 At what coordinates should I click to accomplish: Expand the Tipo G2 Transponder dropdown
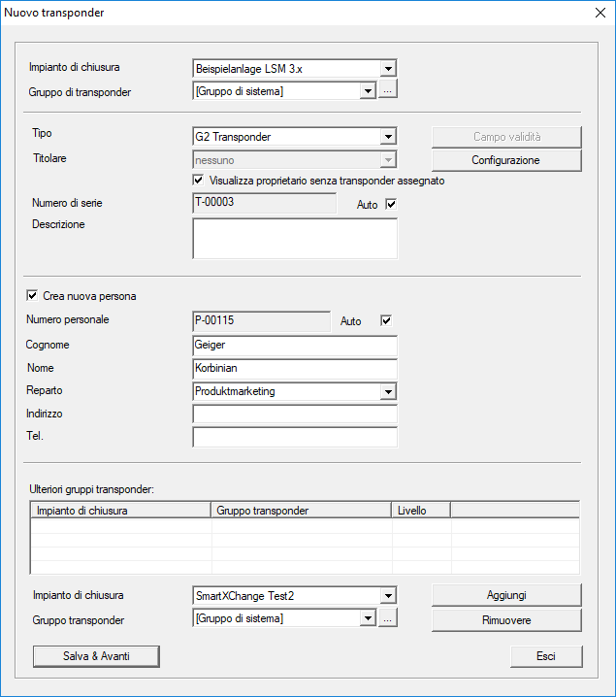pyautogui.click(x=388, y=137)
